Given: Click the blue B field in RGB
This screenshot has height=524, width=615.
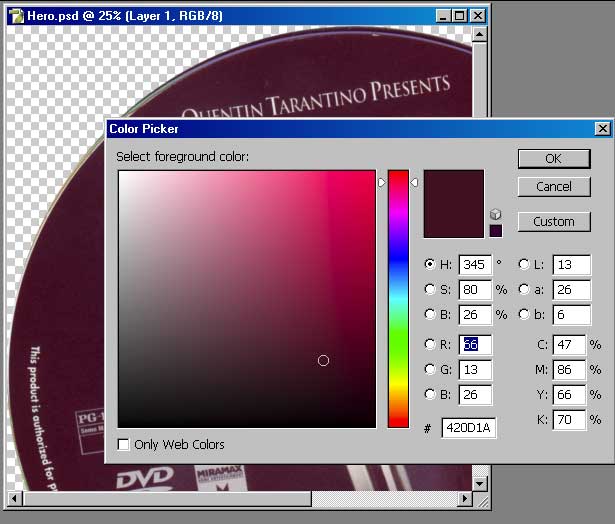Looking at the screenshot, I should pos(475,395).
